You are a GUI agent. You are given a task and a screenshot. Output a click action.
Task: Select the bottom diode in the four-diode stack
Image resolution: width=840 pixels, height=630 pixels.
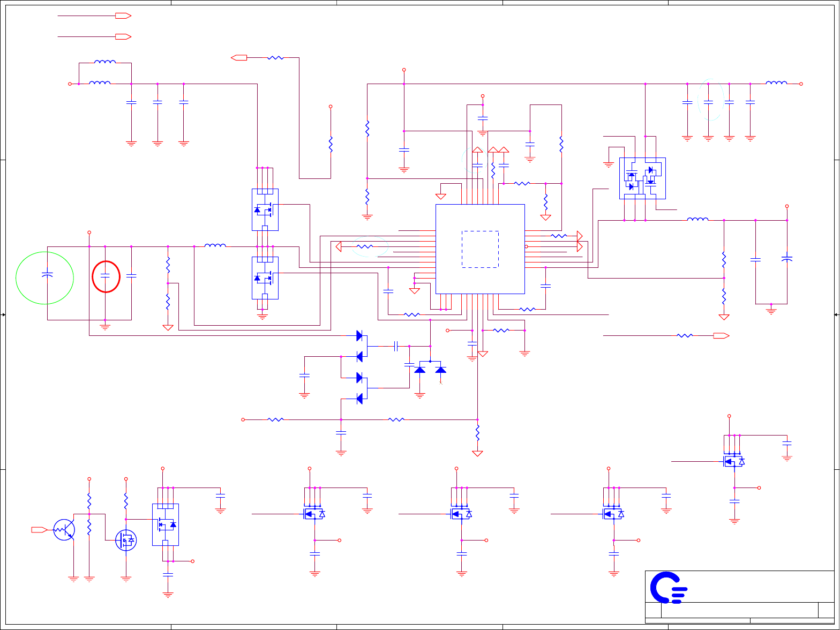coord(359,398)
